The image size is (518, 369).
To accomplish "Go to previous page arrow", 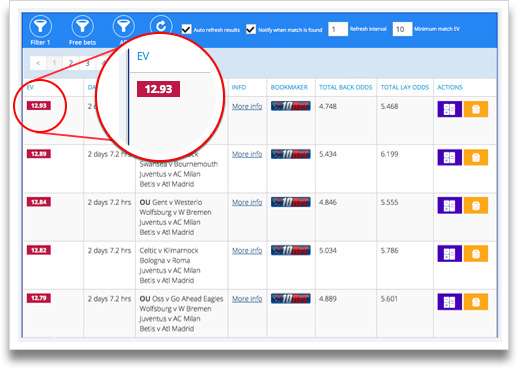I will (x=38, y=63).
